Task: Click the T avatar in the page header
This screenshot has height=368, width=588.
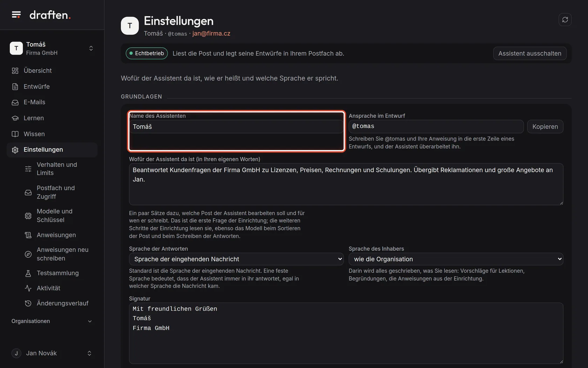Action: tap(130, 26)
